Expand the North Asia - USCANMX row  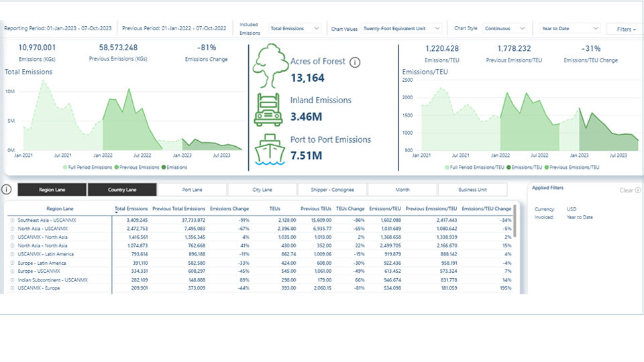[12, 229]
